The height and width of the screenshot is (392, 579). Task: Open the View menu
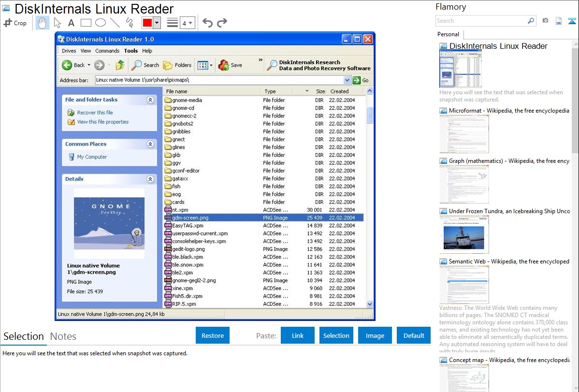[86, 51]
